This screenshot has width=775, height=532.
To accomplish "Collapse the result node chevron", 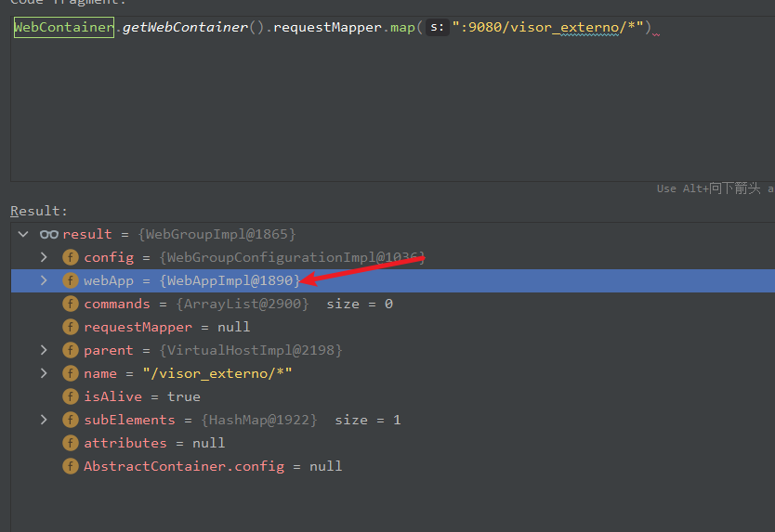I will click(23, 234).
